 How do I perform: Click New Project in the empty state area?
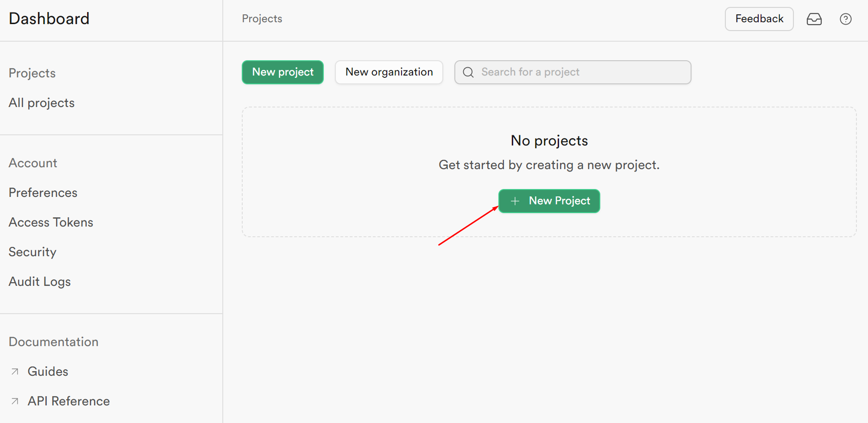tap(549, 201)
